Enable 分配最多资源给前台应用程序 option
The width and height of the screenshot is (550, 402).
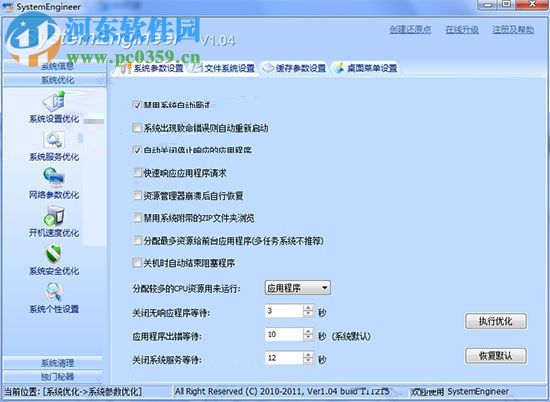(x=137, y=241)
